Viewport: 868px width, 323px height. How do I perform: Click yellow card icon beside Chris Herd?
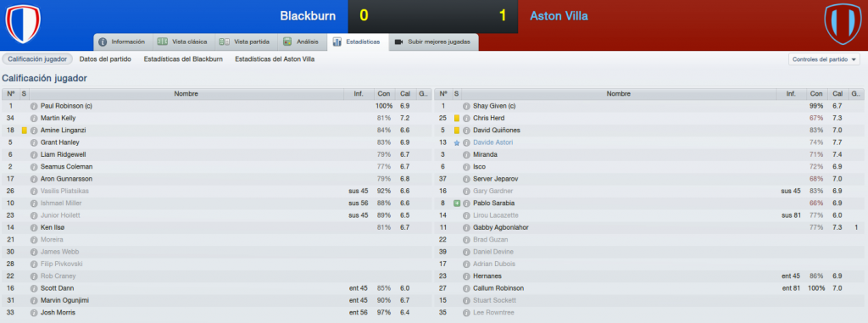click(457, 118)
